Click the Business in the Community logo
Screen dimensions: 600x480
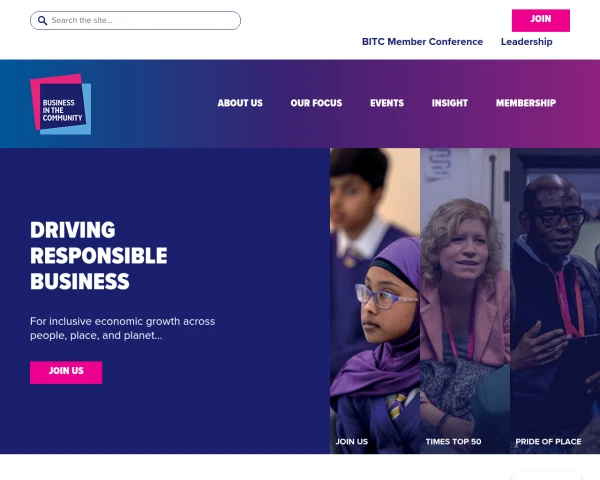tap(60, 104)
